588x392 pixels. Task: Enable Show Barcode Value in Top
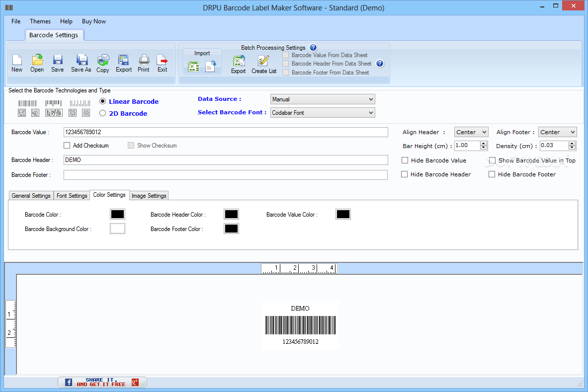pos(493,160)
